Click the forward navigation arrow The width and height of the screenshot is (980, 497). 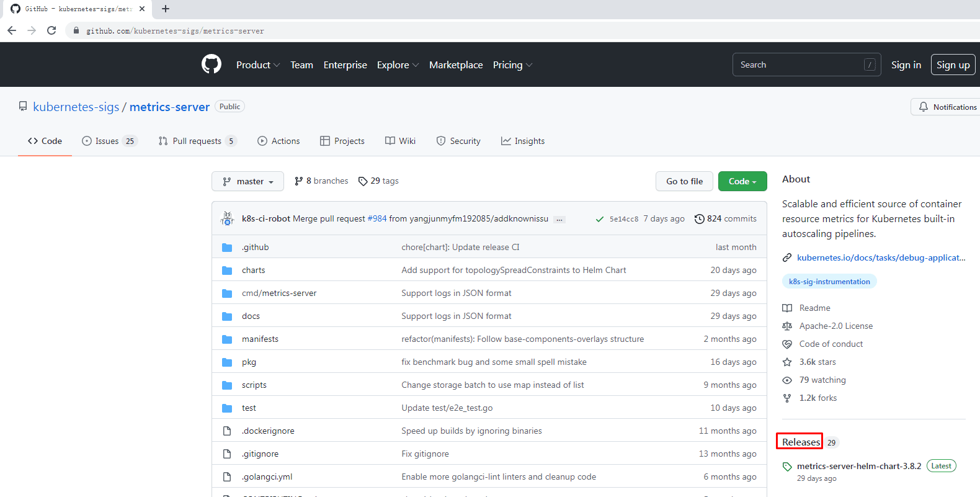pos(32,30)
